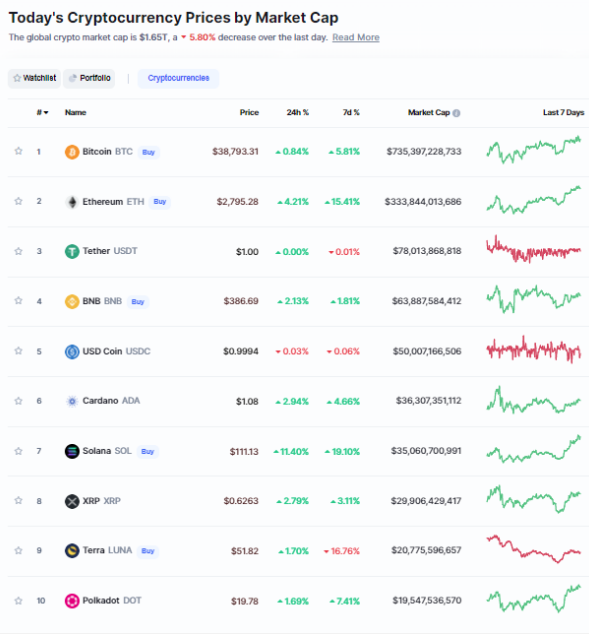589x634 pixels.
Task: Toggle the watchlist star for Cardano
Action: pyautogui.click(x=18, y=401)
